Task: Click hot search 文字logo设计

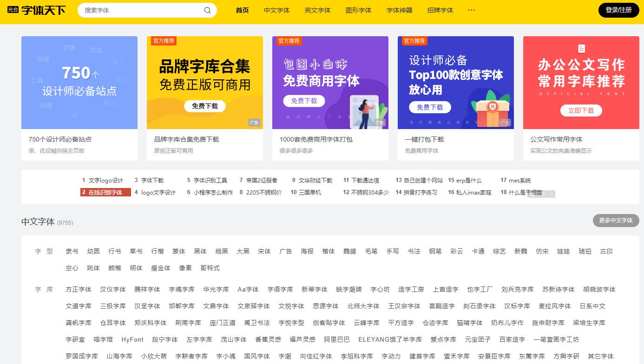Action: tap(106, 180)
